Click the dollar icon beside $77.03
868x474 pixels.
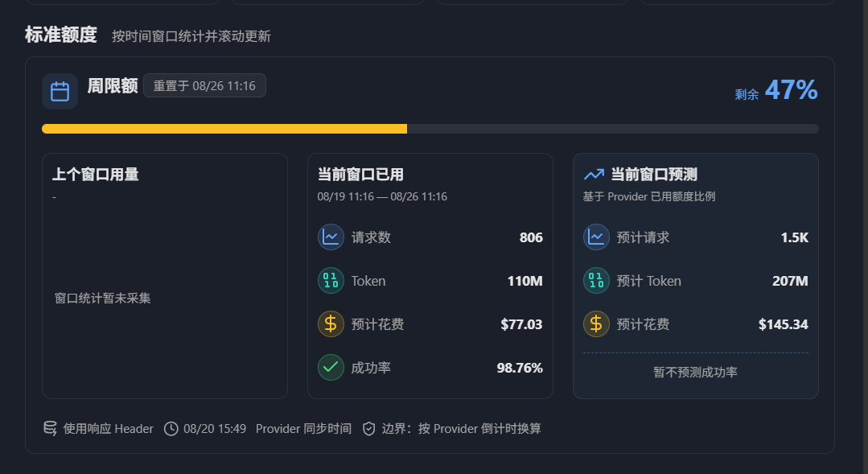pos(331,324)
